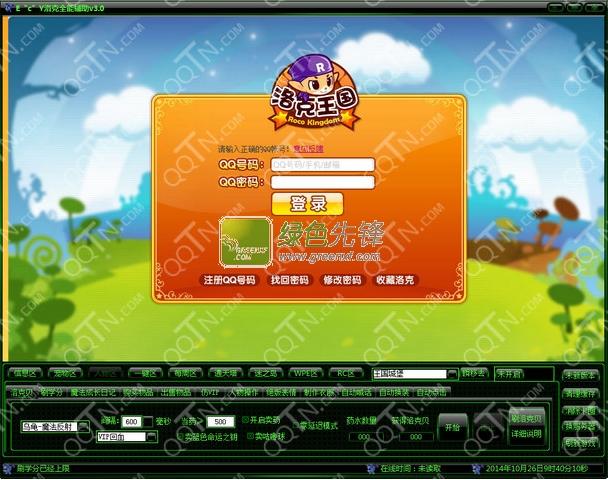Select the 制作衣服 tab
The width and height of the screenshot is (608, 480).
tap(319, 392)
